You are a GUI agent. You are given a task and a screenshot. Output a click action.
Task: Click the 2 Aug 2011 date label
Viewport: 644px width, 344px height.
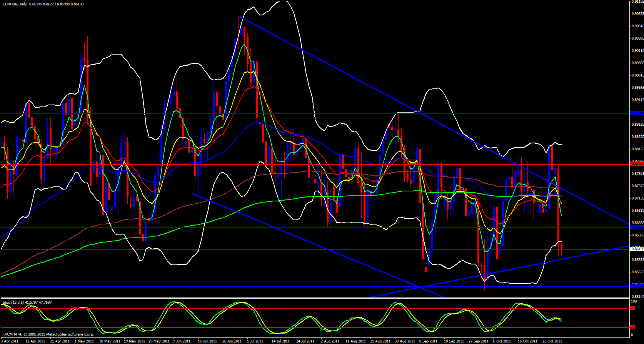tap(330, 341)
